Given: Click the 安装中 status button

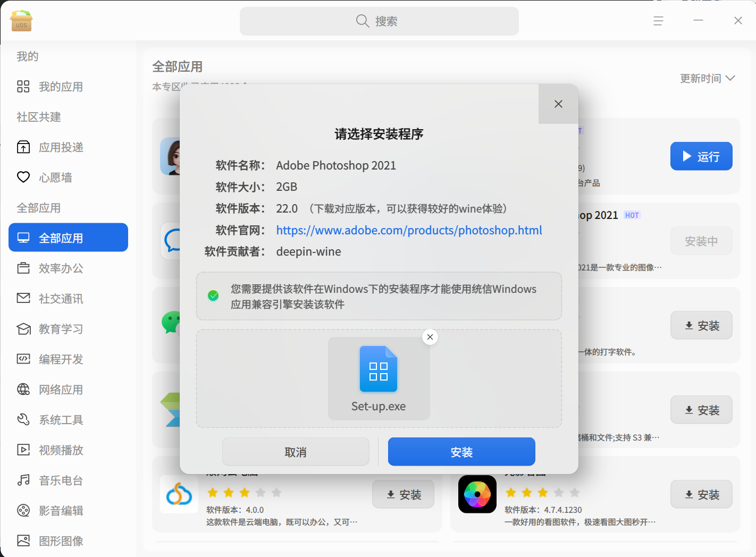Looking at the screenshot, I should coord(701,241).
